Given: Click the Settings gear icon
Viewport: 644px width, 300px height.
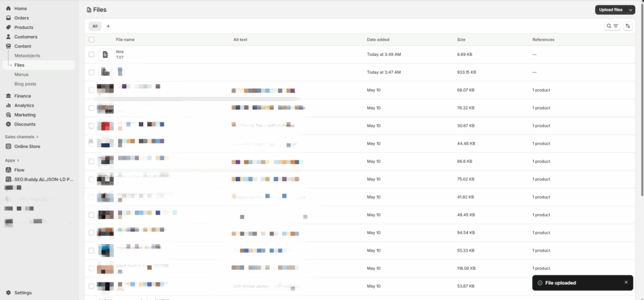Looking at the screenshot, I should click(8, 292).
